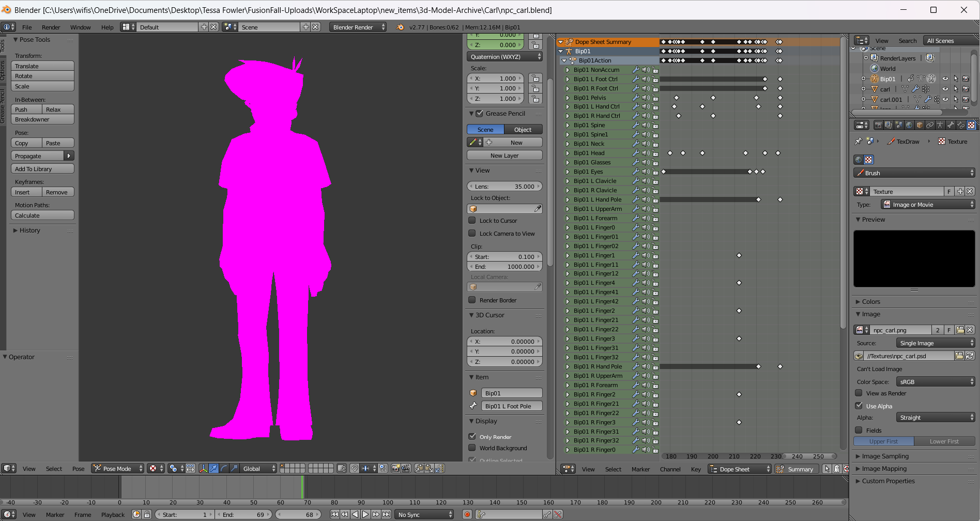The image size is (980, 521).
Task: Toggle the timeline frame range lock icon
Action: pos(147,514)
